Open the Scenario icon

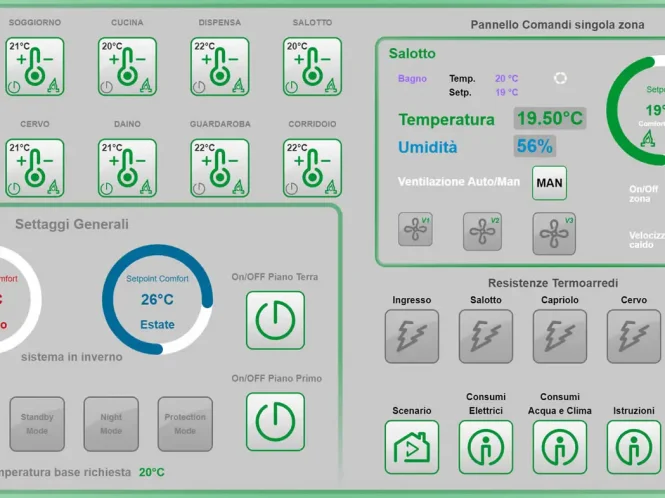pyautogui.click(x=412, y=446)
